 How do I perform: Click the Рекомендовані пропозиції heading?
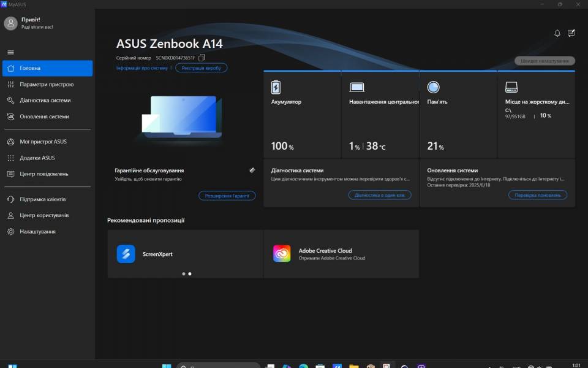(x=146, y=220)
